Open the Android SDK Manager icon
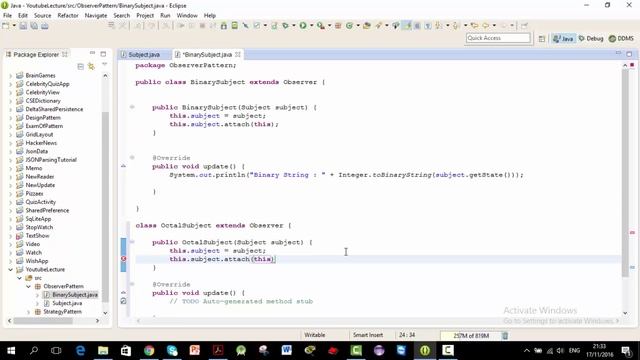The width and height of the screenshot is (640, 360). (x=224, y=26)
